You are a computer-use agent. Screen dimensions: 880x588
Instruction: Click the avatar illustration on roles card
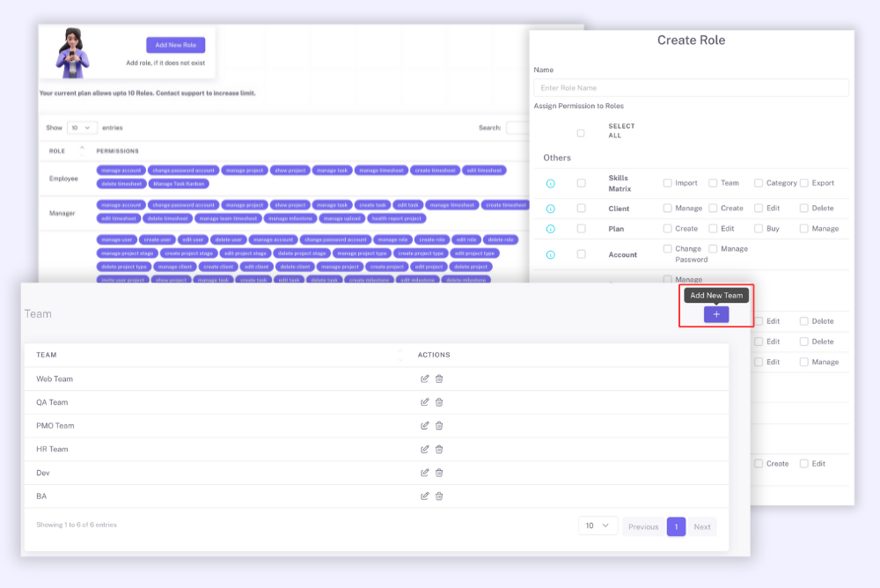(x=72, y=54)
